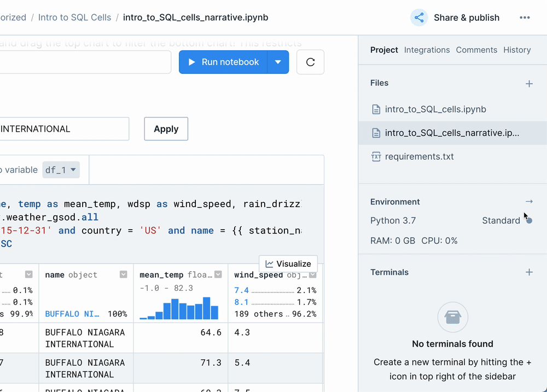Go to Intro to SQL Cells via breadcrumb
This screenshot has width=547, height=392.
[x=74, y=17]
